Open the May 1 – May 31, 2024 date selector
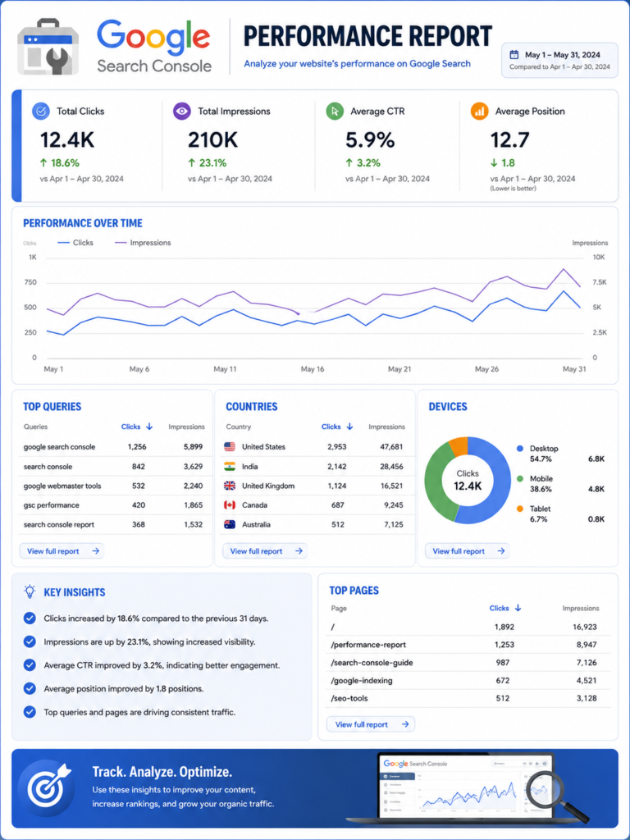The height and width of the screenshot is (840, 630). (x=559, y=60)
